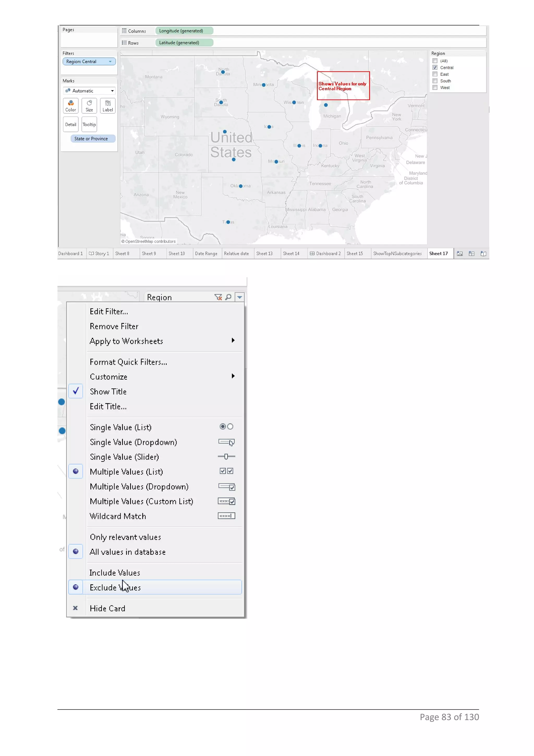Open the Label marks card

(x=108, y=105)
